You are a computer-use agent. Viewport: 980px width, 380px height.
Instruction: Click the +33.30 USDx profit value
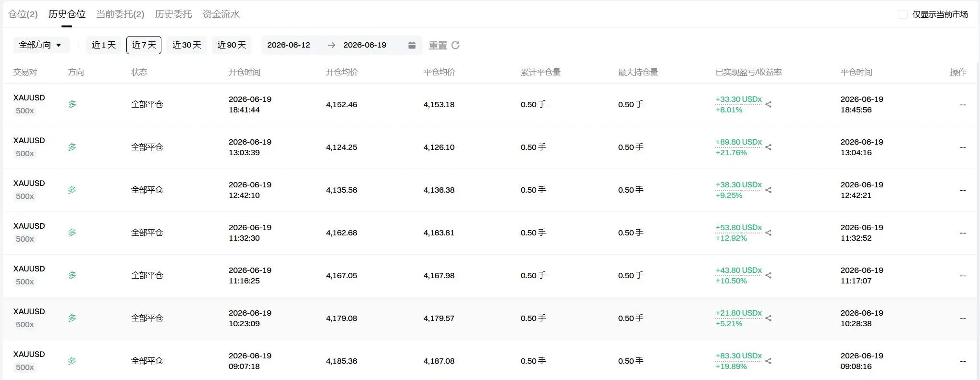(738, 99)
